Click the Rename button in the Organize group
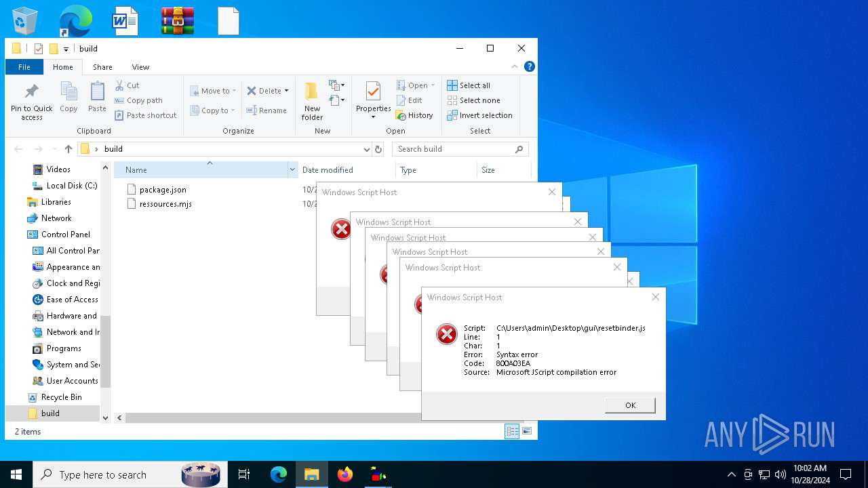The height and width of the screenshot is (488, 868). point(267,110)
